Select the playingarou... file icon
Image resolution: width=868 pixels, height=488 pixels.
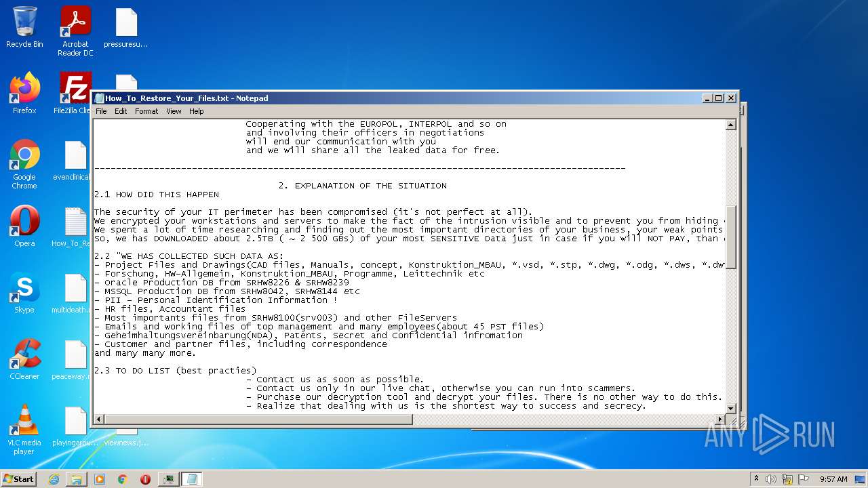(x=73, y=426)
